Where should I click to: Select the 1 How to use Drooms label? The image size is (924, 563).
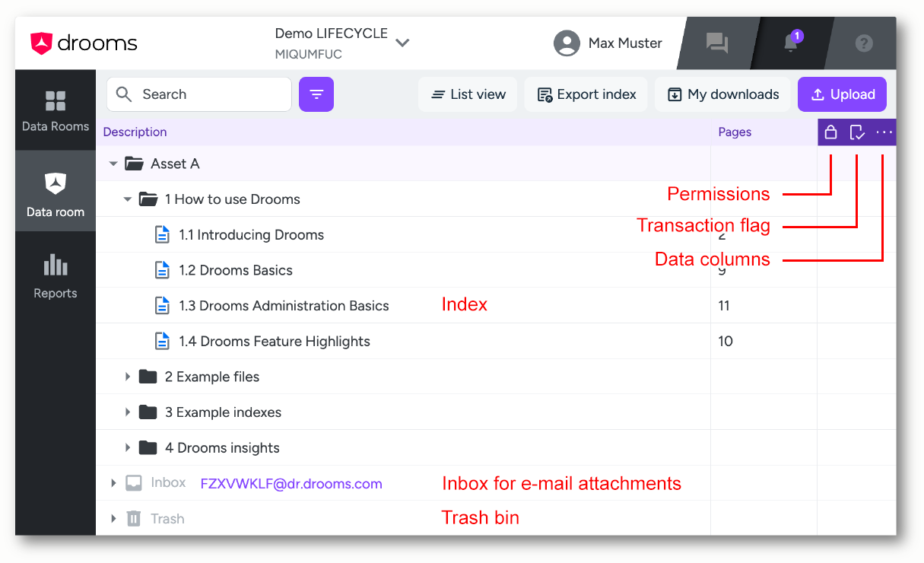tap(233, 199)
